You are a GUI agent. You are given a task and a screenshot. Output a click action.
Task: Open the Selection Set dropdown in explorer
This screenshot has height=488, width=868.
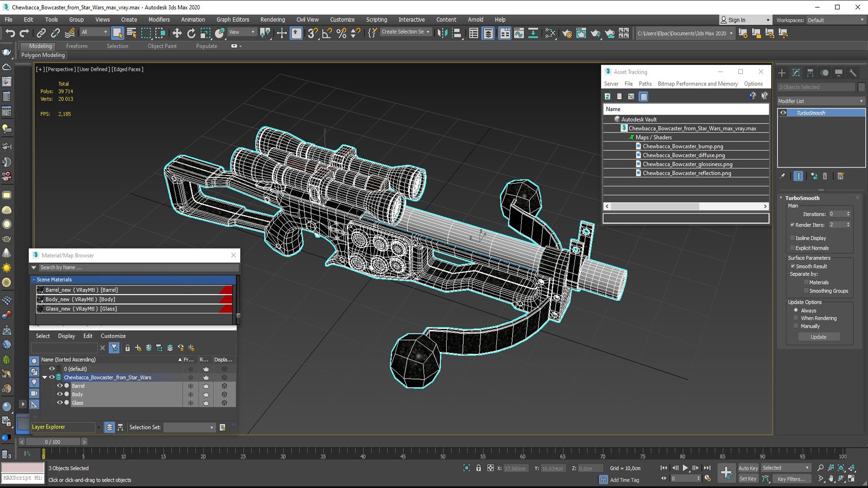189,427
